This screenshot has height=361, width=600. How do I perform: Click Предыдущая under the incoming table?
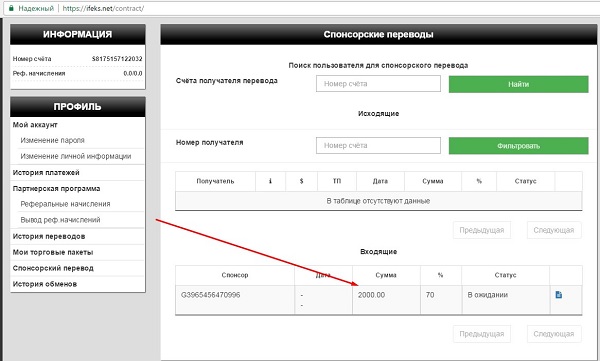(482, 334)
